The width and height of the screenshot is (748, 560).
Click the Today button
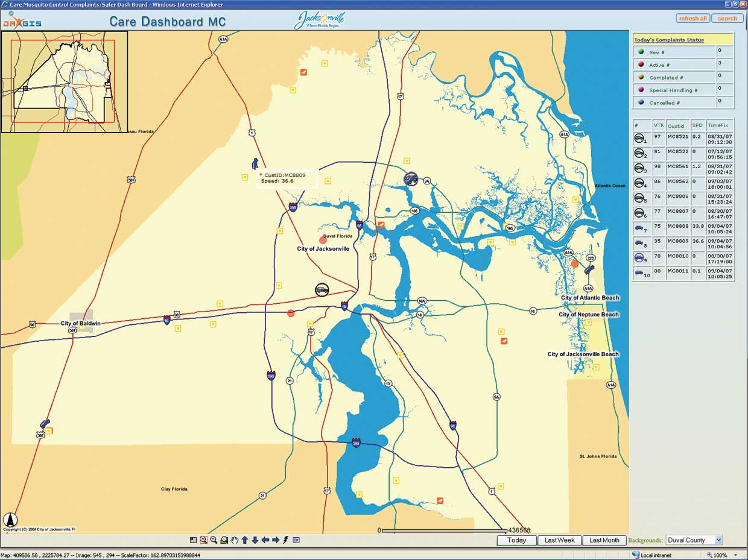pos(516,540)
